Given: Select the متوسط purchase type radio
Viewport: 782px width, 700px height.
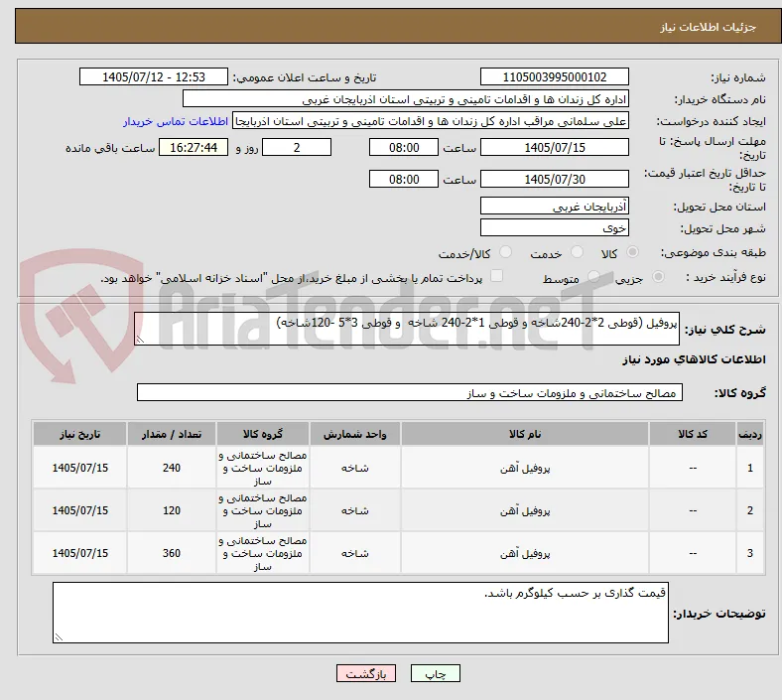Looking at the screenshot, I should pyautogui.click(x=593, y=277).
